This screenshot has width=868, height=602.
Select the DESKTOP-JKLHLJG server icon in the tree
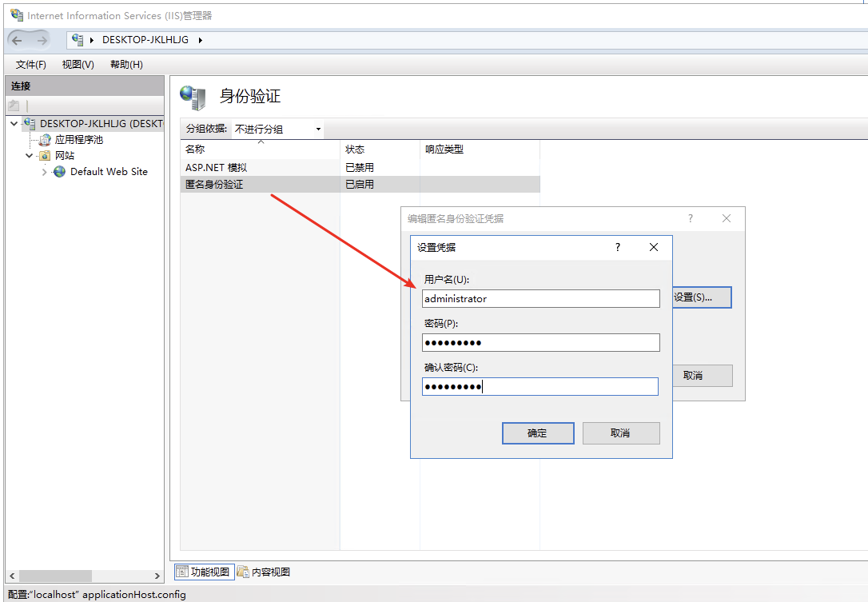click(30, 123)
